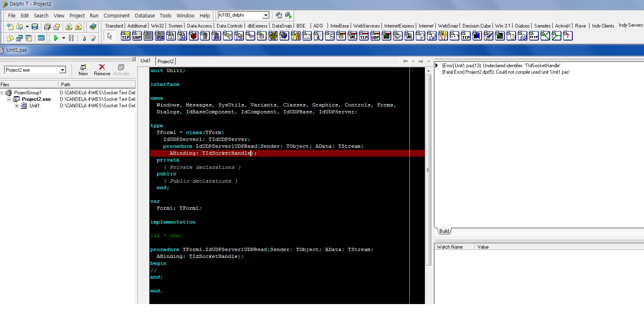
Task: Click the New button in Project Manager
Action: [x=83, y=70]
